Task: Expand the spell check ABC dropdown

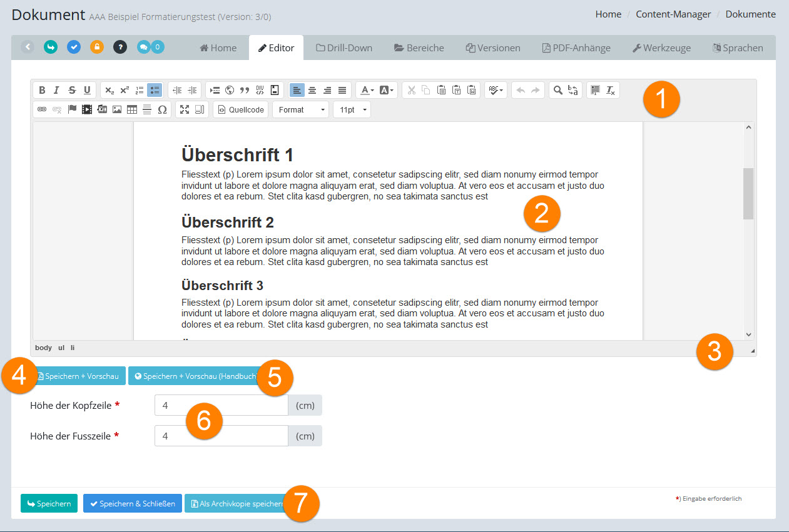Action: click(x=496, y=90)
